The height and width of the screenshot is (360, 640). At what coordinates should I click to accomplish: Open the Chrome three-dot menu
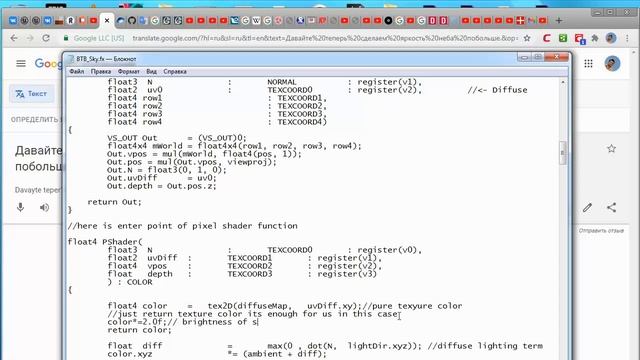pos(627,38)
